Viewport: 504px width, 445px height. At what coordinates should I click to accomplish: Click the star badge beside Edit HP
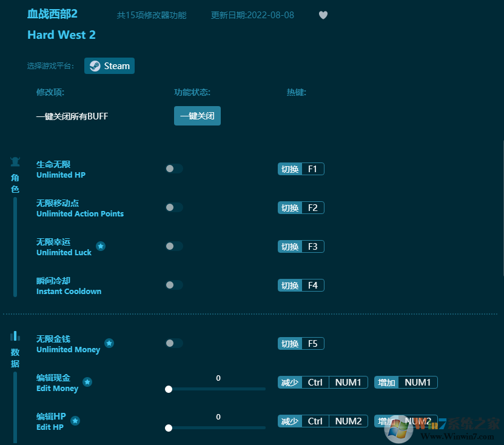pos(75,421)
